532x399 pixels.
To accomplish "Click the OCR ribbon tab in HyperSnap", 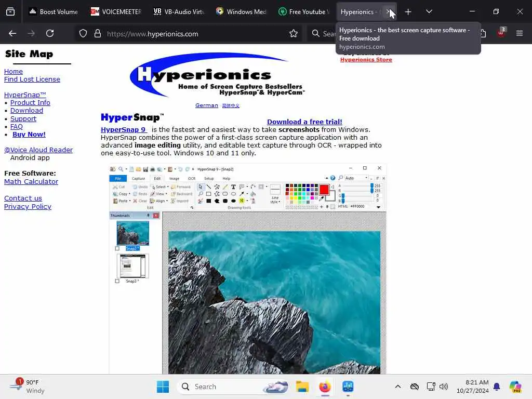I will click(x=192, y=179).
